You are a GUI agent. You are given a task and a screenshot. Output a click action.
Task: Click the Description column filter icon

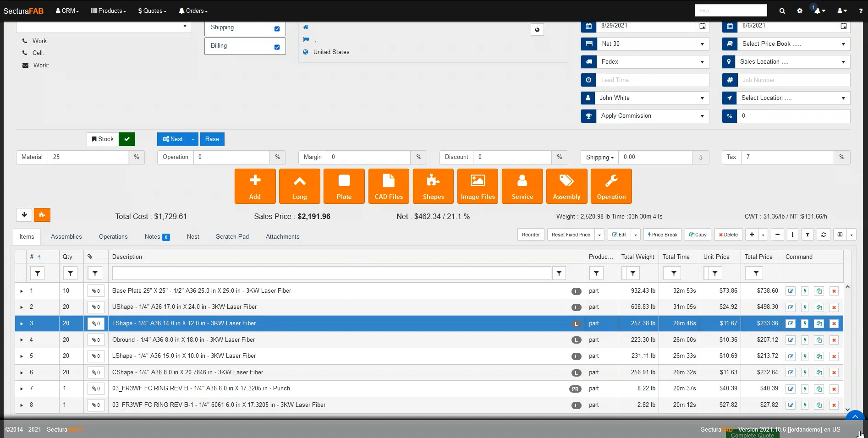(559, 274)
